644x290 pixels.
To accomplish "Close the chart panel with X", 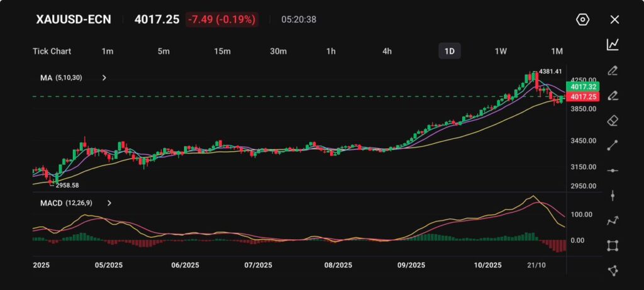I will point(614,20).
